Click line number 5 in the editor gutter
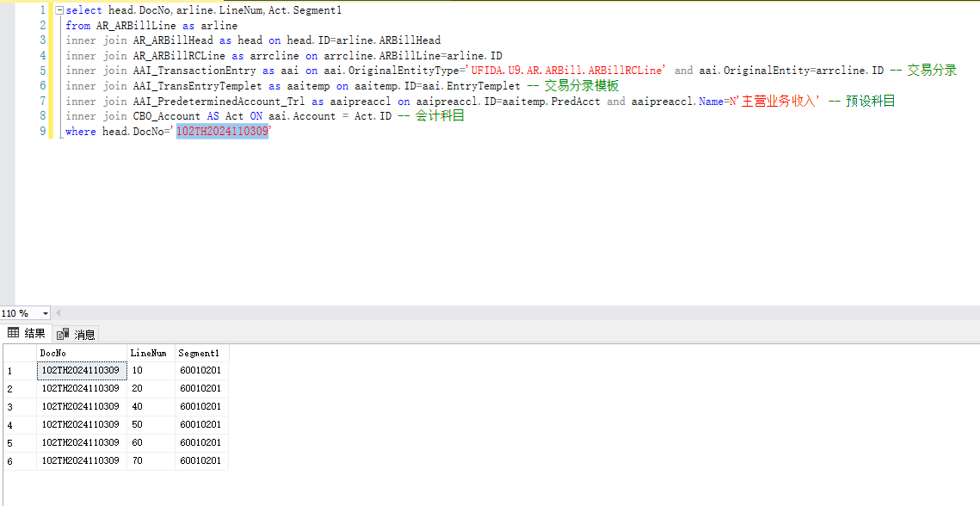The height and width of the screenshot is (506, 980). click(x=42, y=71)
